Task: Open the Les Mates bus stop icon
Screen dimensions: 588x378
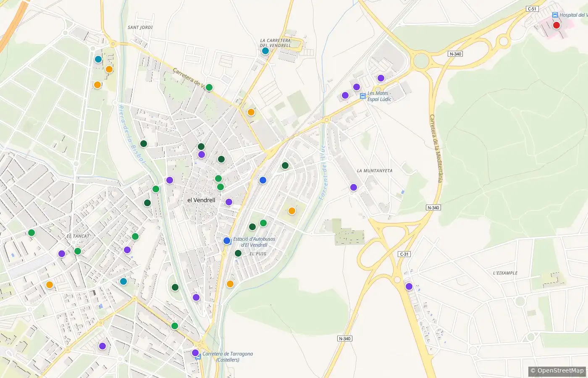Action: coord(362,96)
